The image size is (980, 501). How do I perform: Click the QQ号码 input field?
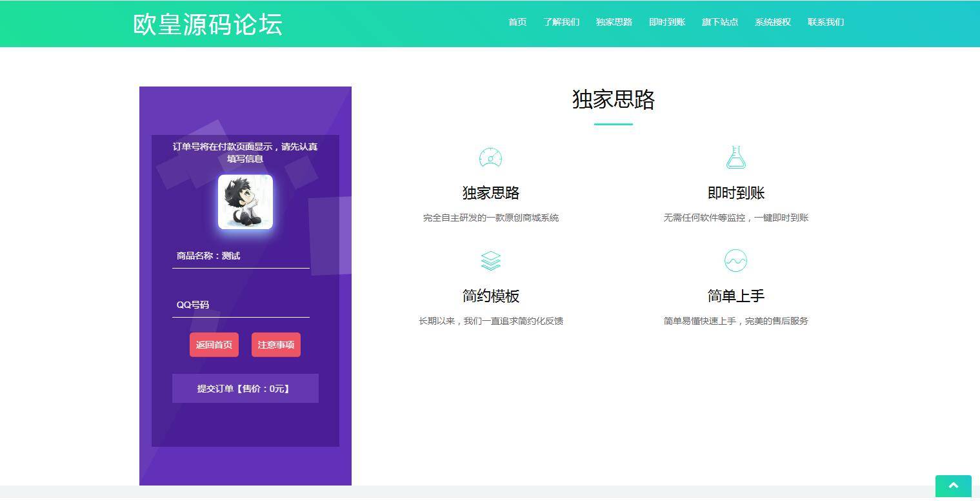point(241,304)
